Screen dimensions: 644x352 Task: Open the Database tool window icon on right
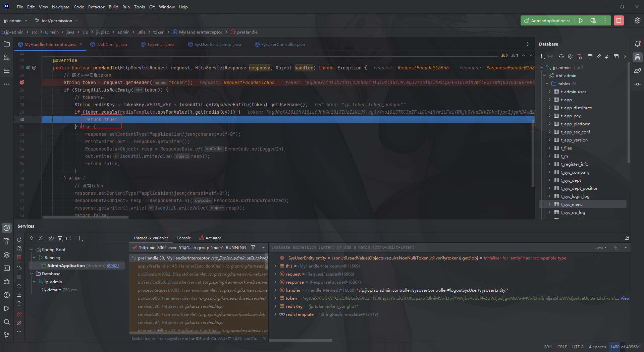[x=638, y=57]
